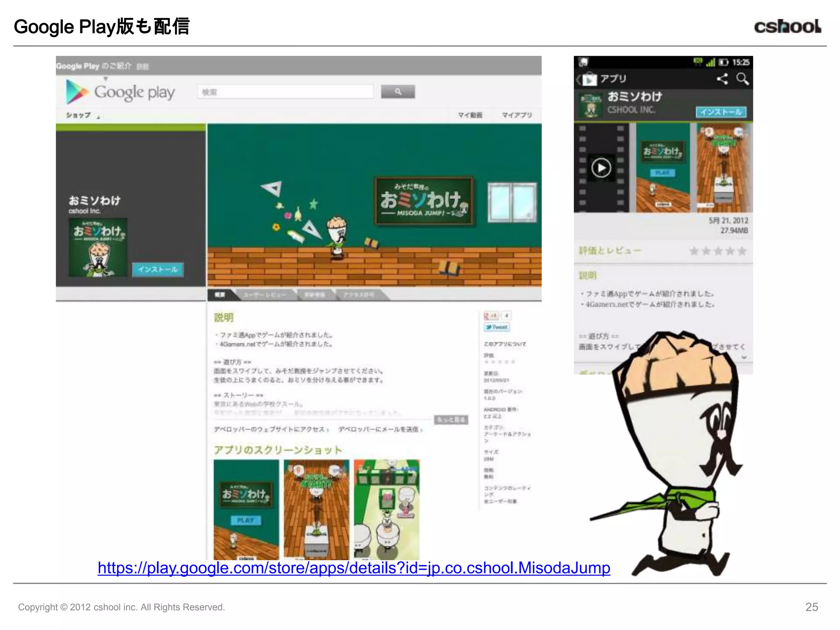The width and height of the screenshot is (840, 630).
Task: Open the third web screenshot with white-haired characters
Action: coord(387,509)
